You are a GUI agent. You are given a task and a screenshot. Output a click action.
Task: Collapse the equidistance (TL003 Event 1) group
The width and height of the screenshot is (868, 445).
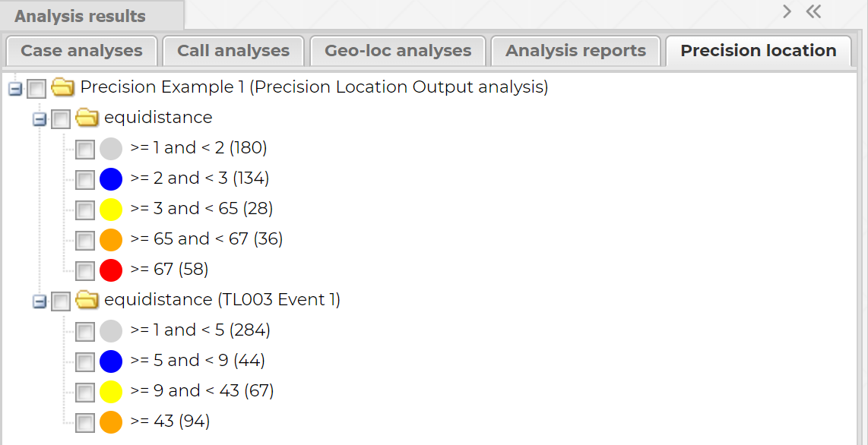point(39,301)
